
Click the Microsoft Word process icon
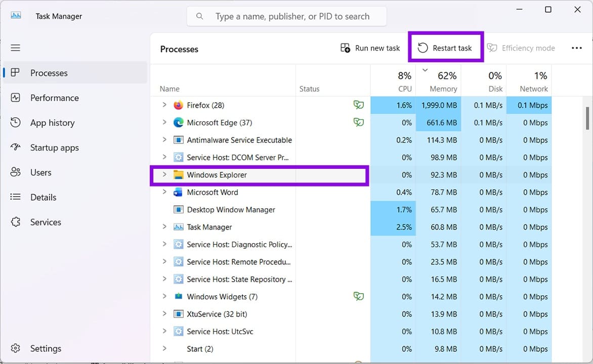click(178, 192)
